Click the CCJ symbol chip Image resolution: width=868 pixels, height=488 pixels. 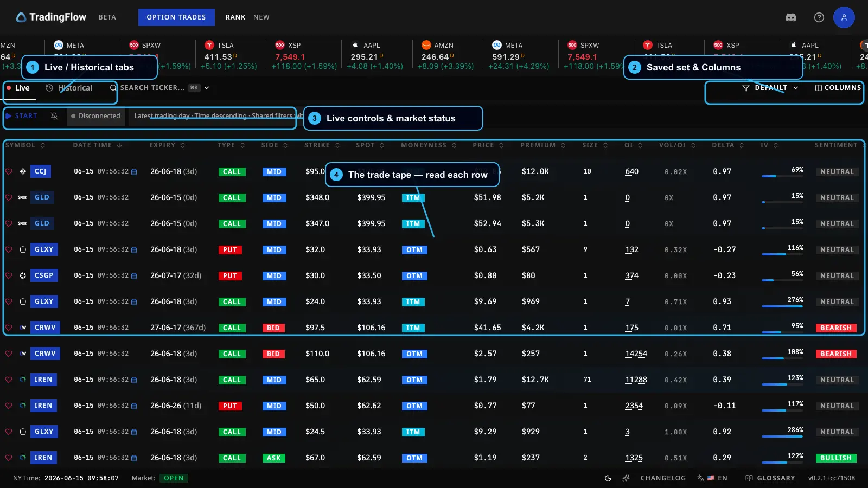(x=41, y=171)
